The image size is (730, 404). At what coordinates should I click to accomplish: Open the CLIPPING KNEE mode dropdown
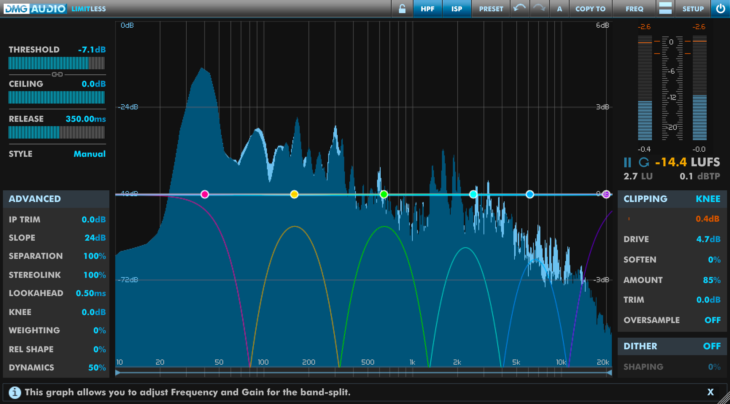point(708,199)
